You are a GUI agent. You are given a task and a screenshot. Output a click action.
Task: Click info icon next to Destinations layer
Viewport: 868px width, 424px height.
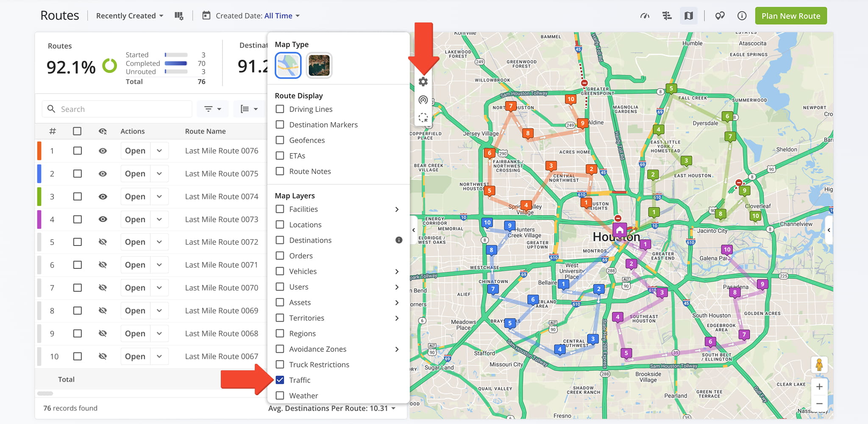pos(399,240)
